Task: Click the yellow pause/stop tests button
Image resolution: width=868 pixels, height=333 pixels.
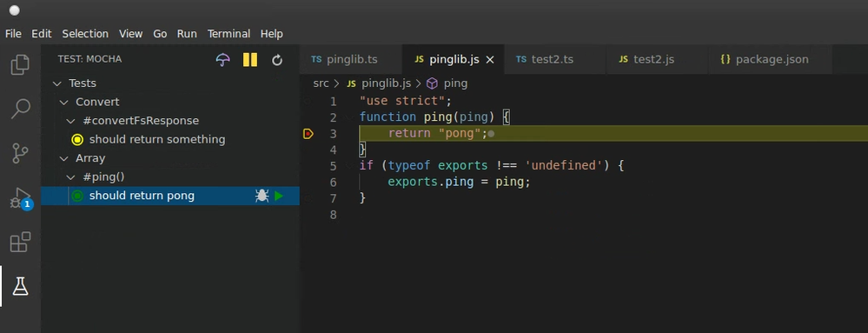Action: click(249, 60)
